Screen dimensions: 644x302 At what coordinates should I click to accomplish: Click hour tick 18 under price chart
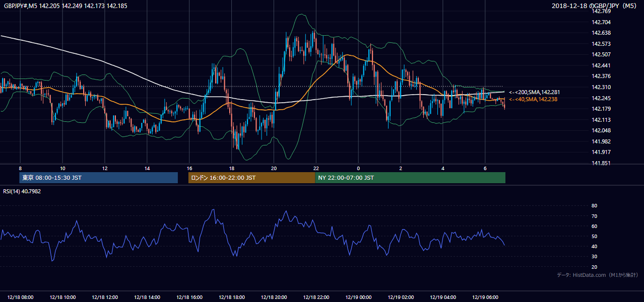coord(231,168)
